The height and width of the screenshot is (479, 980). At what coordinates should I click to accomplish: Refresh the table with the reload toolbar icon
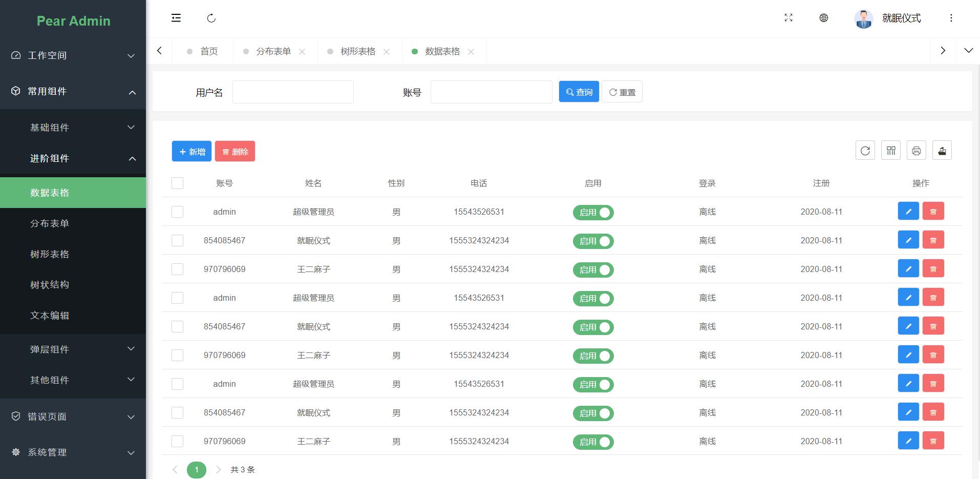point(865,151)
